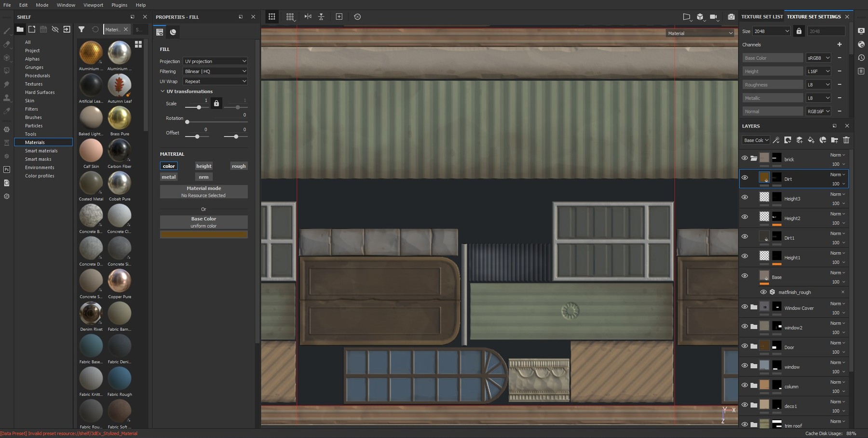868x438 pixels.
Task: Toggle the color channel button
Action: pyautogui.click(x=169, y=166)
